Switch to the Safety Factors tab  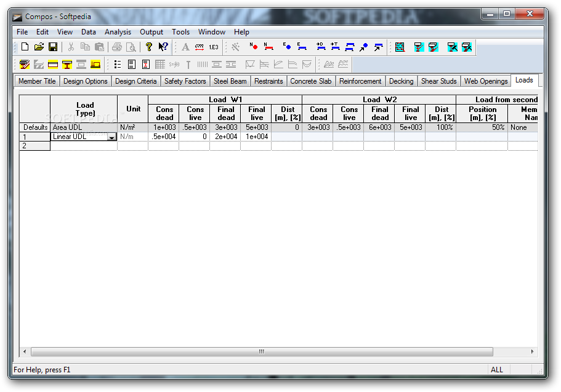coord(185,81)
